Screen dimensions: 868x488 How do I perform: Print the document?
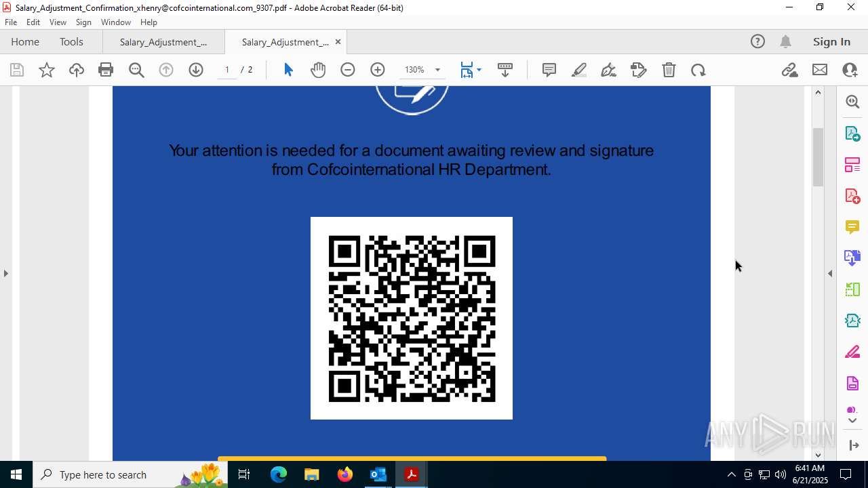pyautogui.click(x=106, y=70)
